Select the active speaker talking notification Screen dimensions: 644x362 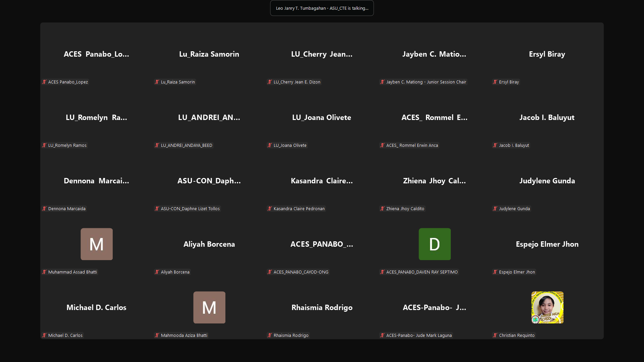pos(322,8)
